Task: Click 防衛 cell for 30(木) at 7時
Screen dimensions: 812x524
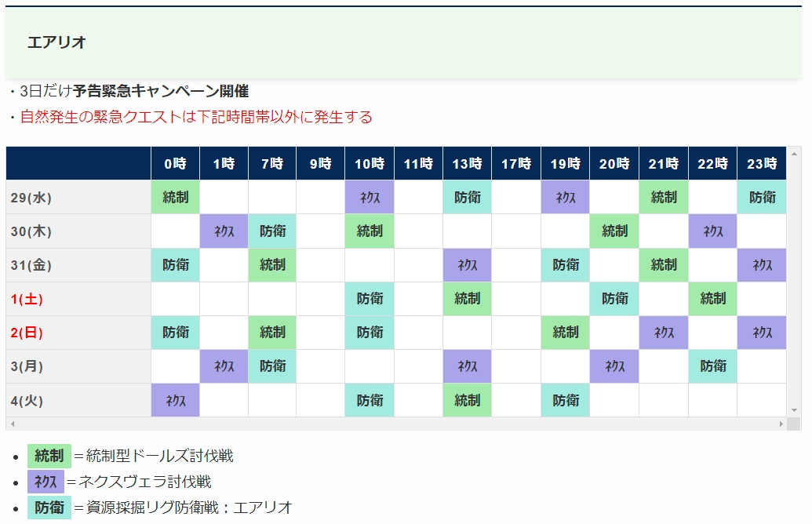Action: tap(272, 231)
